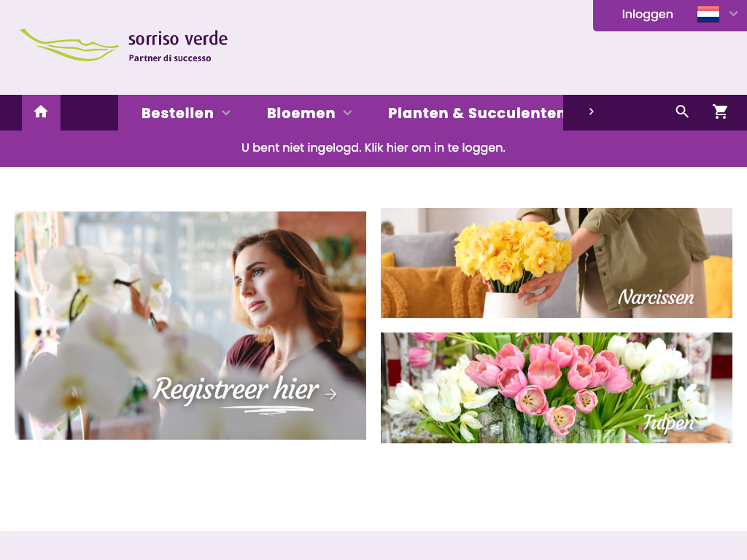Open language selector chevron at top right
Image resolution: width=747 pixels, height=560 pixels.
pos(733,14)
